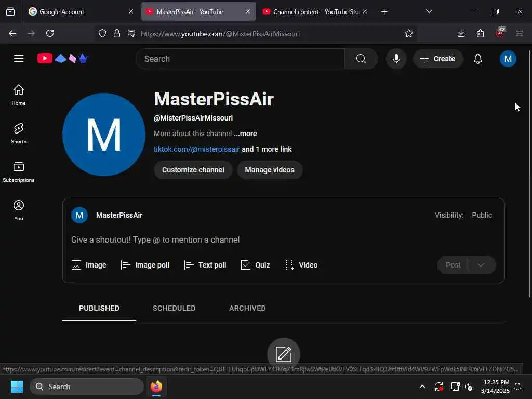Expand the Post options dropdown arrow
The width and height of the screenshot is (532, 399).
tap(481, 265)
